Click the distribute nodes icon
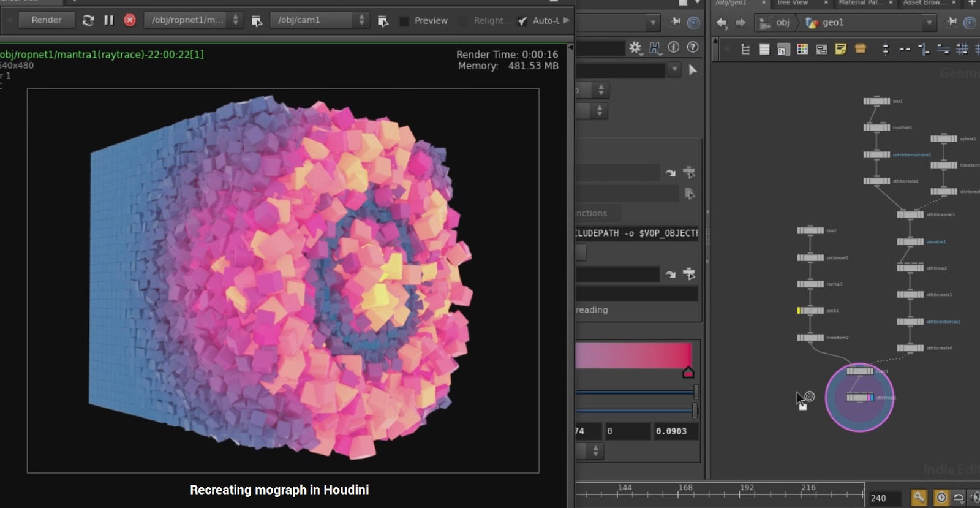 [x=943, y=49]
